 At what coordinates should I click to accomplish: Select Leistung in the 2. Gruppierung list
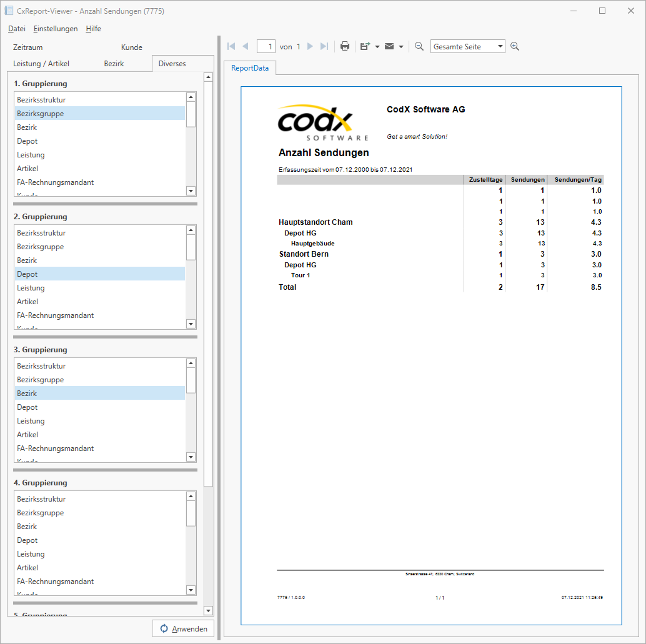[x=31, y=287]
